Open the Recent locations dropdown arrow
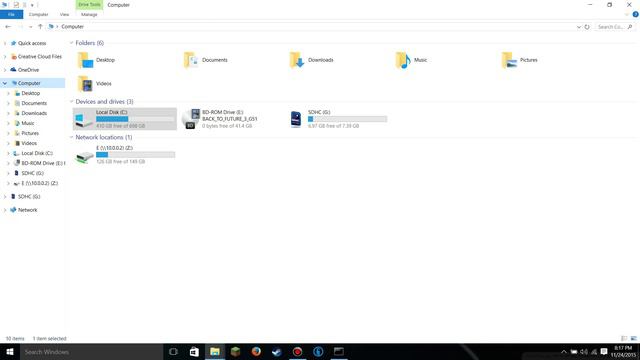 pyautogui.click(x=31, y=27)
